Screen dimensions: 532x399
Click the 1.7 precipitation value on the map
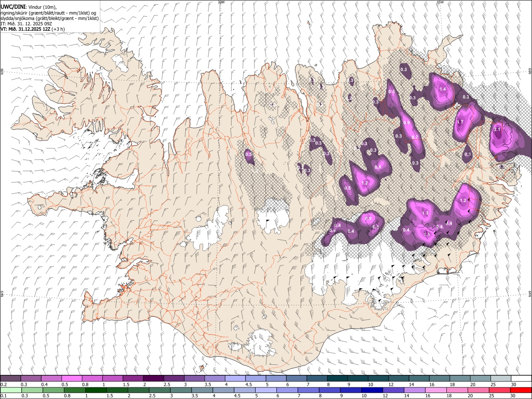tap(460, 122)
